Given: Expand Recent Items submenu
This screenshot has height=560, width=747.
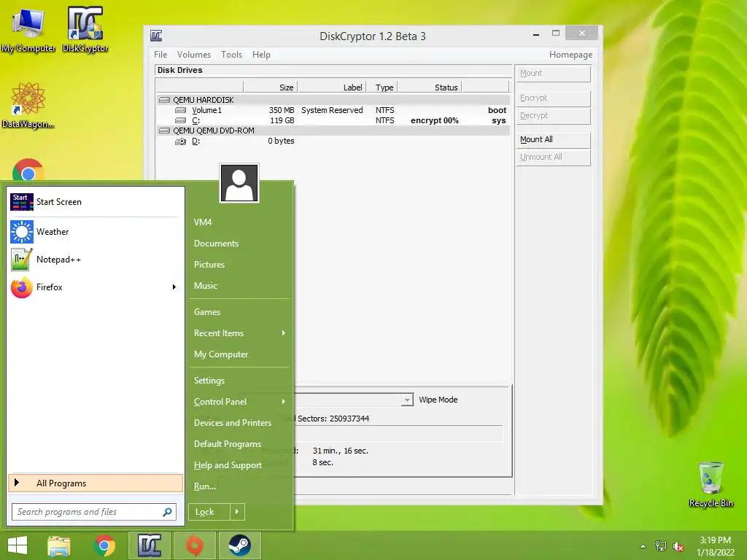Looking at the screenshot, I should coord(284,332).
